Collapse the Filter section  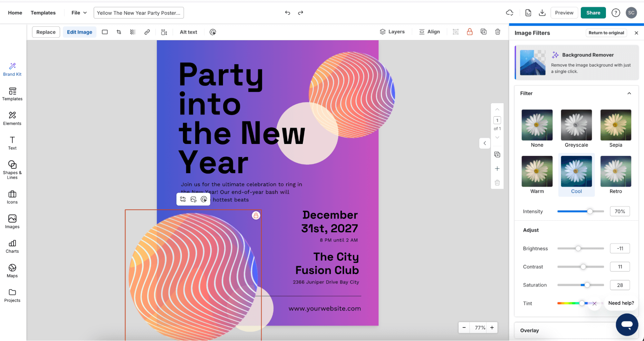(x=630, y=93)
